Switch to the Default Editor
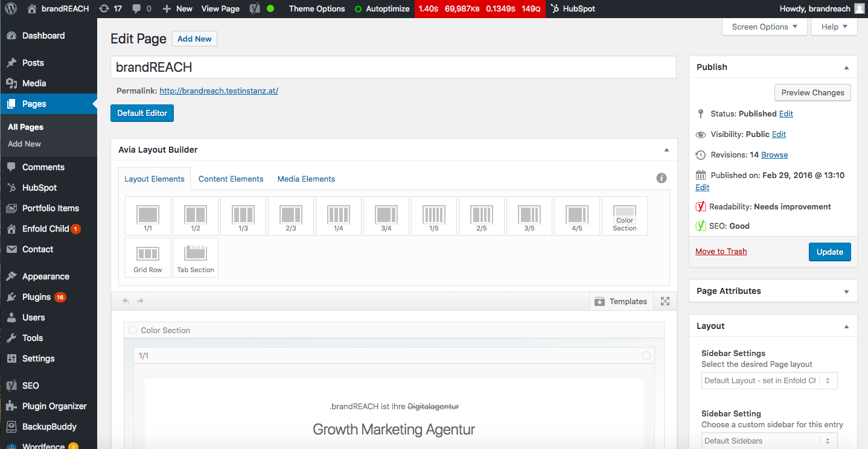Image resolution: width=868 pixels, height=449 pixels. pyautogui.click(x=142, y=113)
